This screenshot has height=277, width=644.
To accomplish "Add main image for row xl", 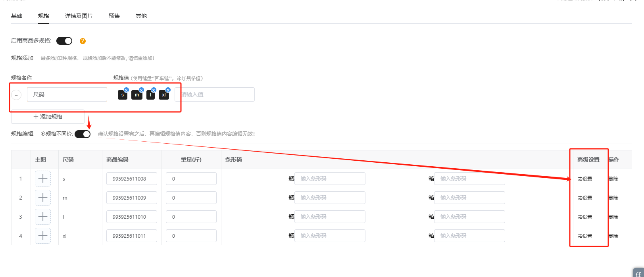I will 43,236.
